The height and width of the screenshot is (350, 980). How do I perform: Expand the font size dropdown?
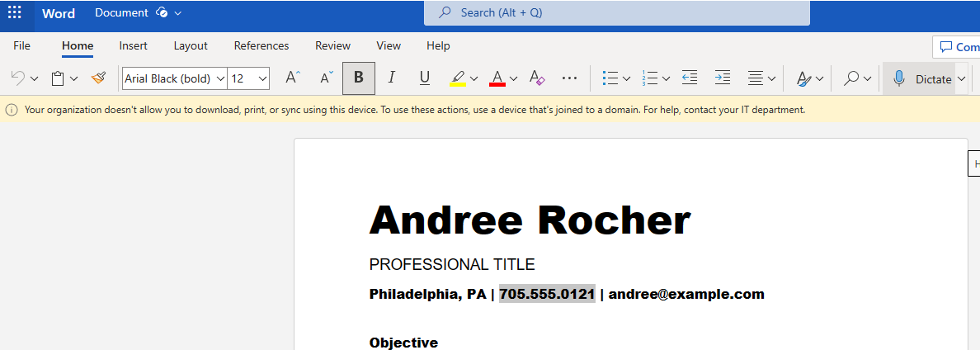point(262,78)
